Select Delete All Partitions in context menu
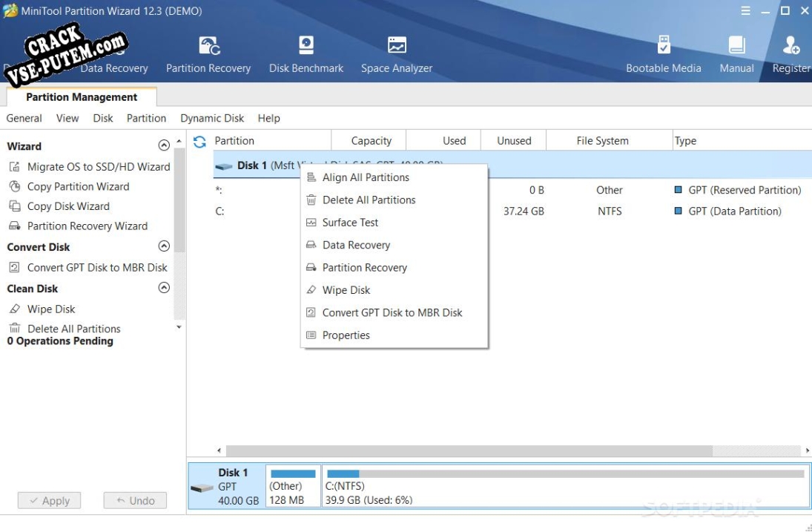The height and width of the screenshot is (532, 812). pyautogui.click(x=369, y=200)
